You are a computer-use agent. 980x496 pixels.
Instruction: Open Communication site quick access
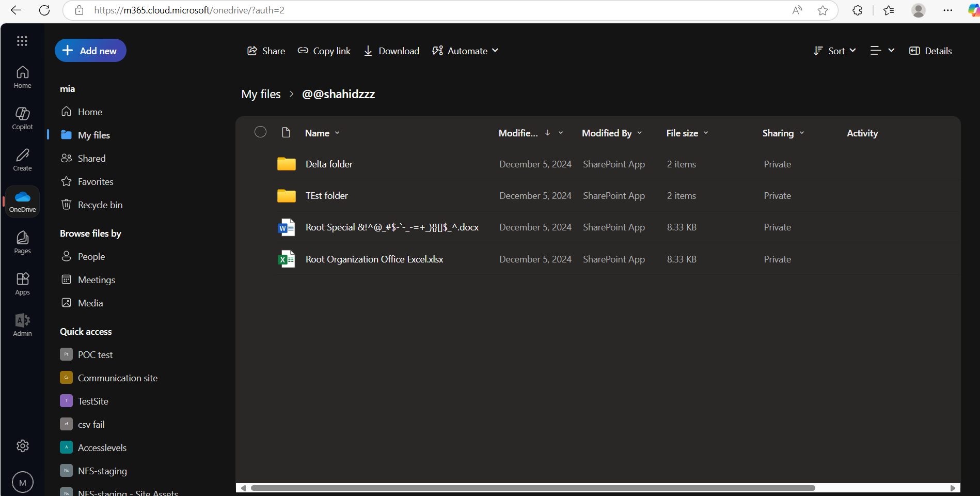118,378
